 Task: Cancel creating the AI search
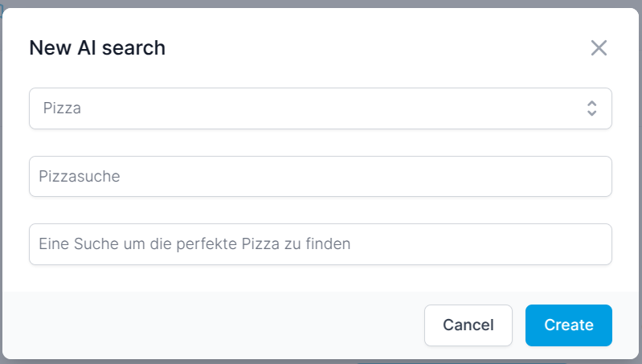[468, 325]
